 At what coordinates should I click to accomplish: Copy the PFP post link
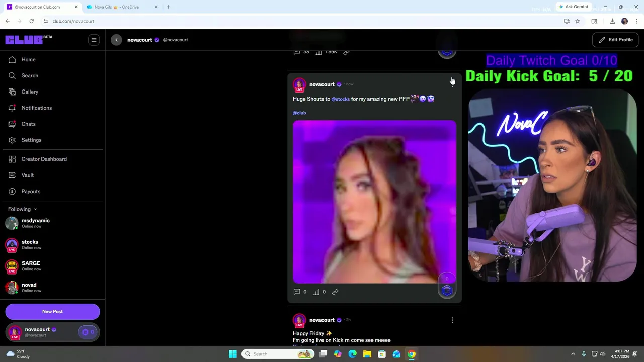tap(335, 292)
